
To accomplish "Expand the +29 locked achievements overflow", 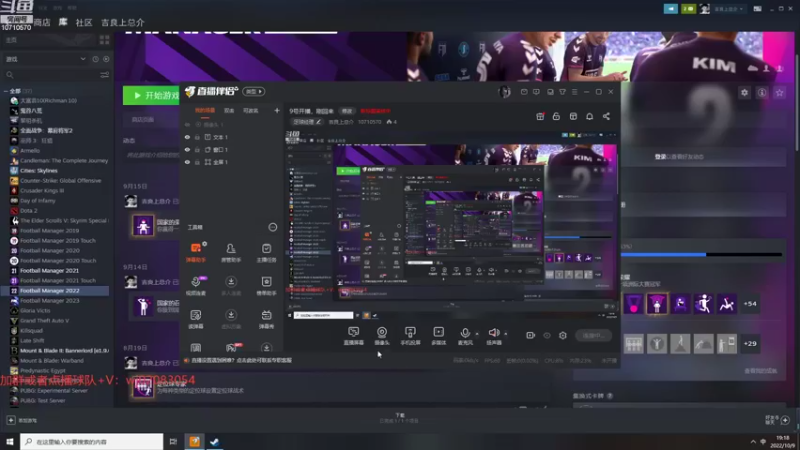I will tap(750, 343).
